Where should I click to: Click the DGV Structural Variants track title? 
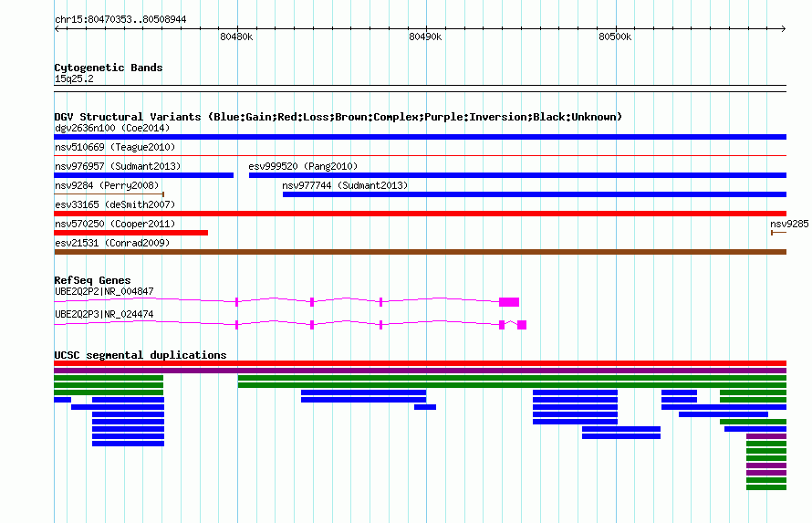pos(338,117)
